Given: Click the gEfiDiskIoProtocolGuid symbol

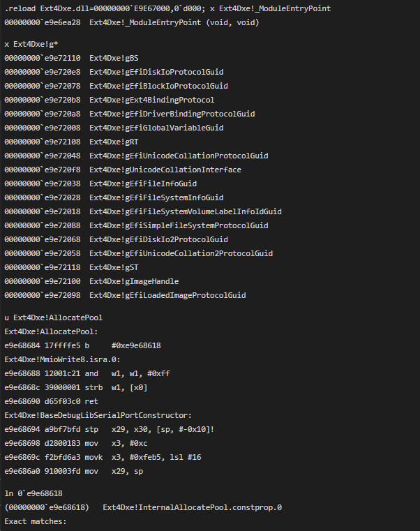Looking at the screenshot, I should [x=156, y=72].
